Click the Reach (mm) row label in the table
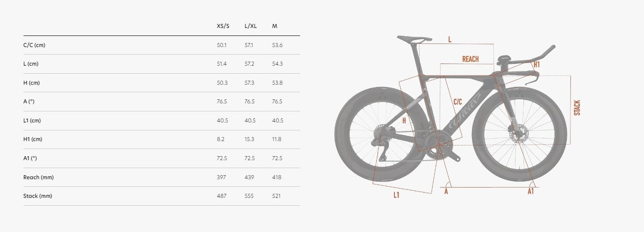644x232 pixels. (x=39, y=177)
